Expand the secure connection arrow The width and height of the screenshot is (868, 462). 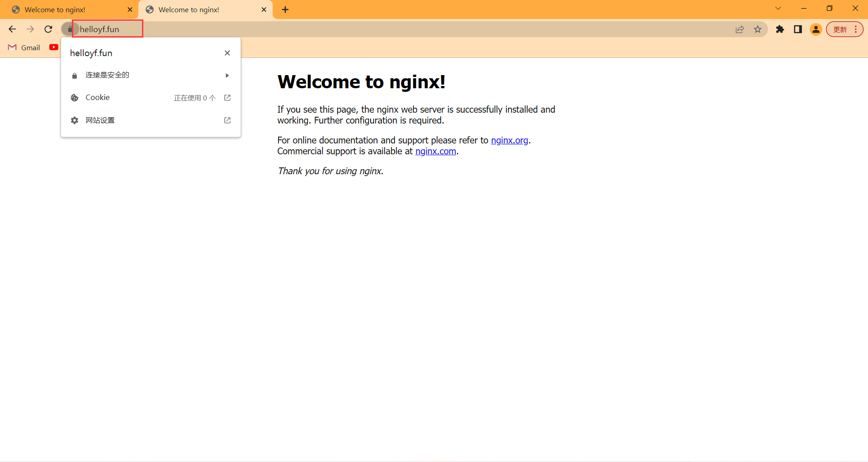[227, 76]
